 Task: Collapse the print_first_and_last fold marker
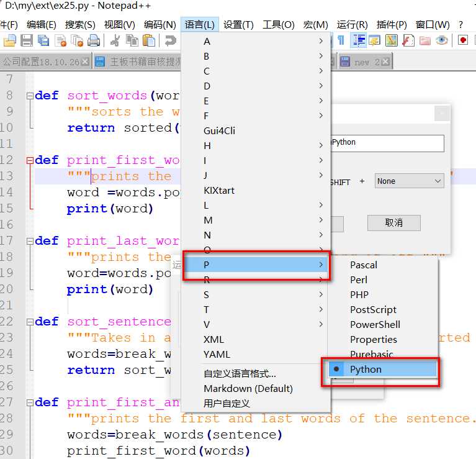pos(30,403)
